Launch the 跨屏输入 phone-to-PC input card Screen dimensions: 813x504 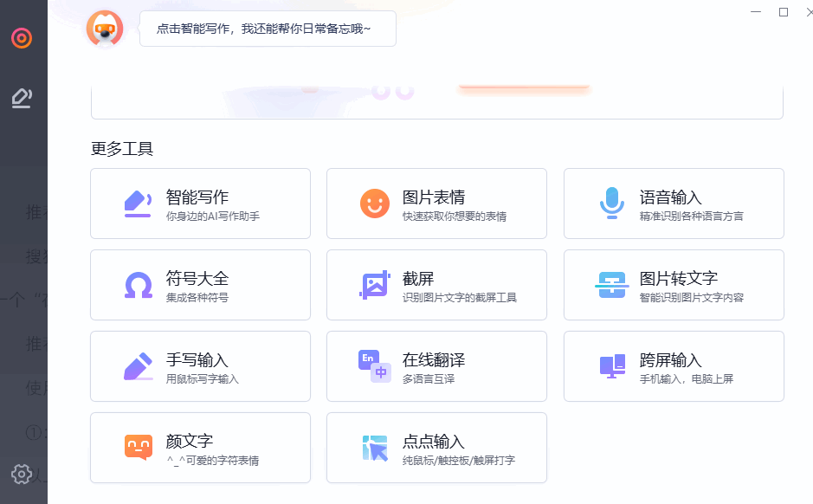pyautogui.click(x=674, y=365)
